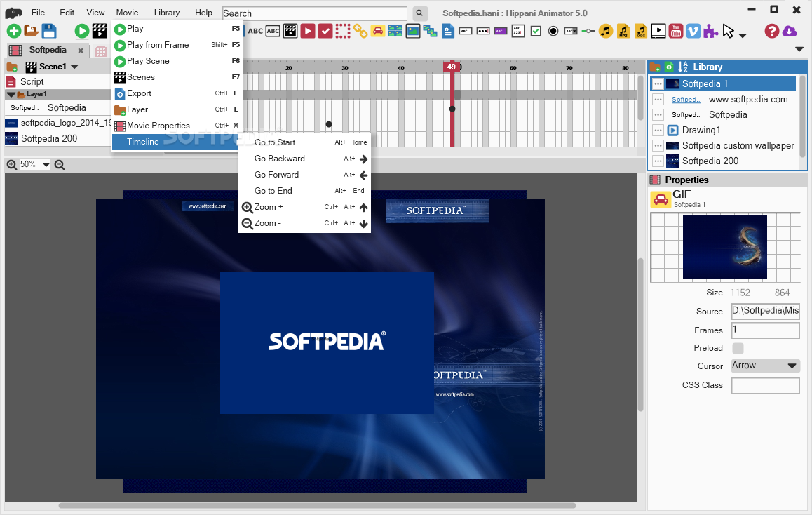
Task: Choose Movie Properties menu entry
Action: coord(177,126)
